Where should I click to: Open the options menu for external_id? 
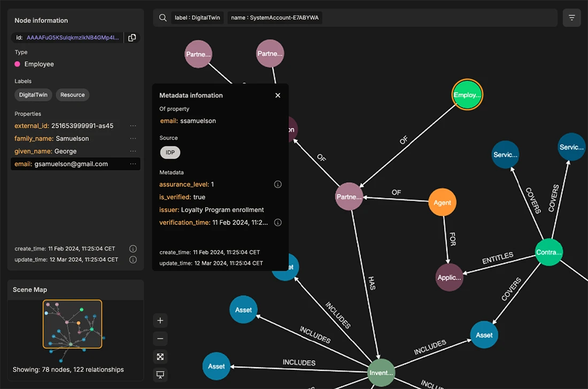click(133, 126)
